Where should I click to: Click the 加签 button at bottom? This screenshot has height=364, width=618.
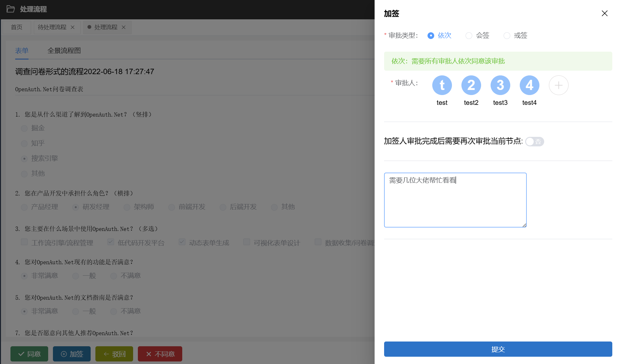[x=72, y=354]
